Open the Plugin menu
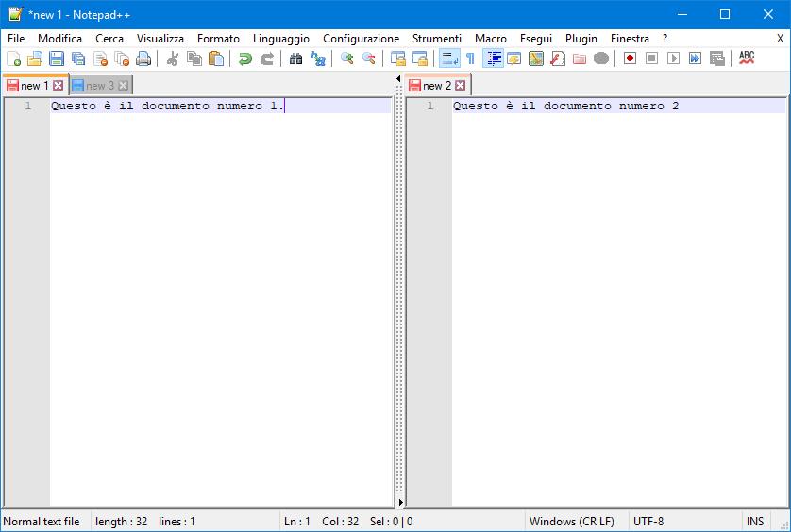This screenshot has height=532, width=791. tap(581, 39)
